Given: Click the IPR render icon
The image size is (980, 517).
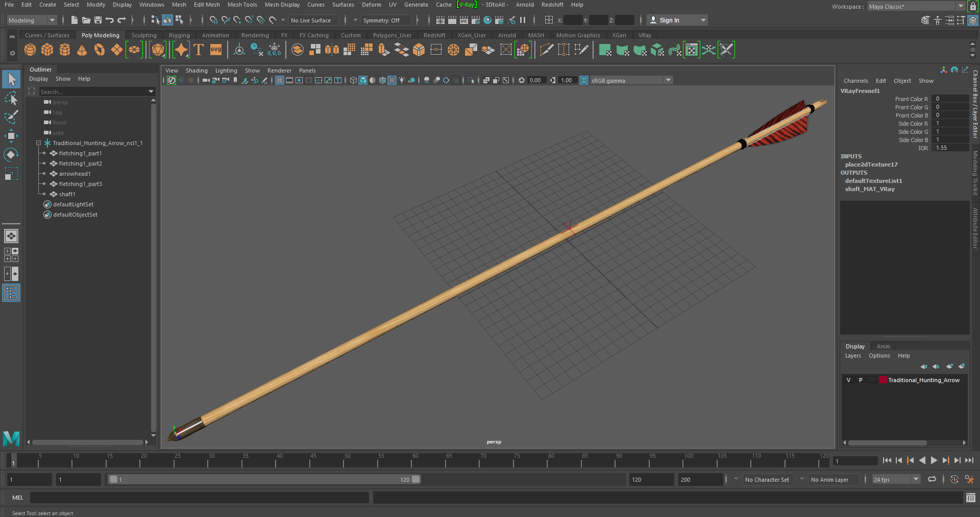Looking at the screenshot, I should tap(464, 20).
